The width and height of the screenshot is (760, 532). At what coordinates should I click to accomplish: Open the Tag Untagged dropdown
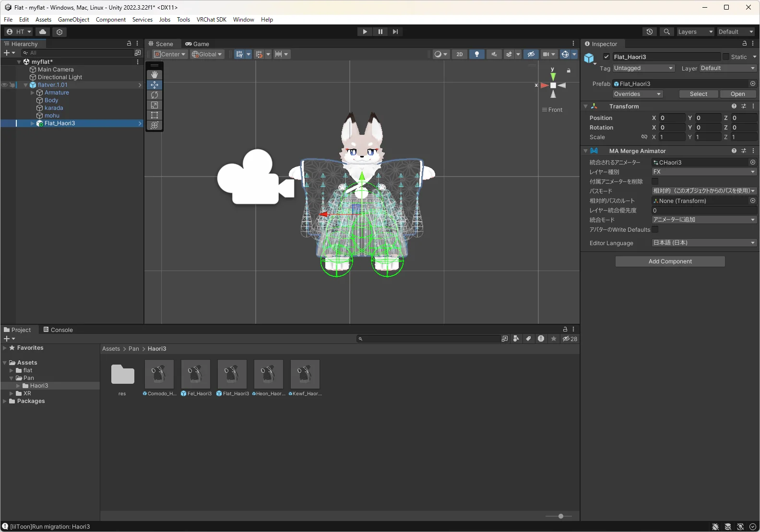(x=643, y=68)
